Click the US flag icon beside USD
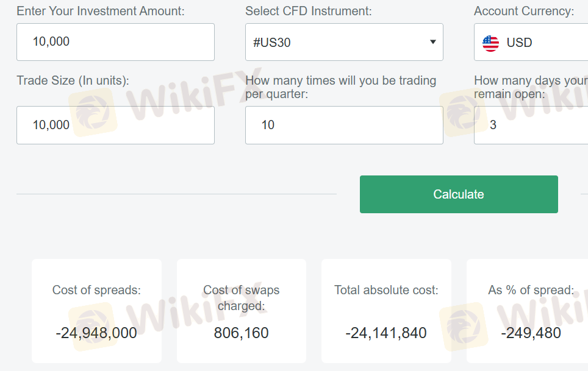588x371 pixels. point(490,43)
